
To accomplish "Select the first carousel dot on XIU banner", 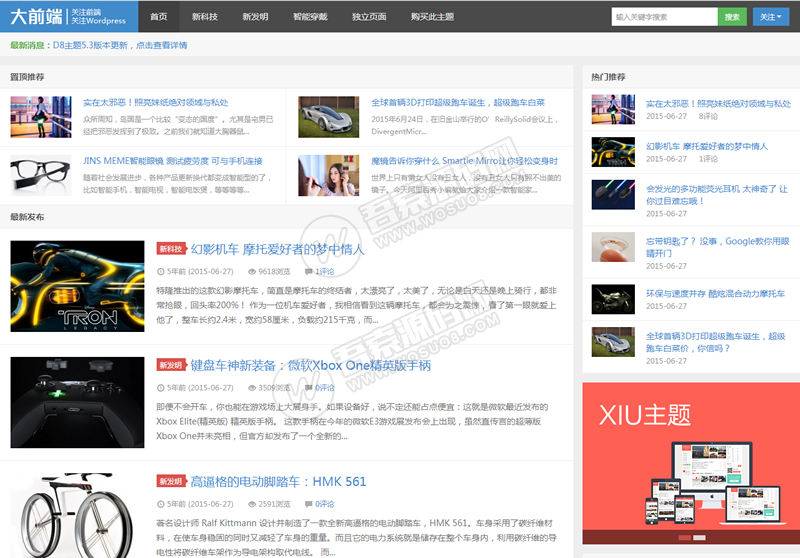I will 685,538.
